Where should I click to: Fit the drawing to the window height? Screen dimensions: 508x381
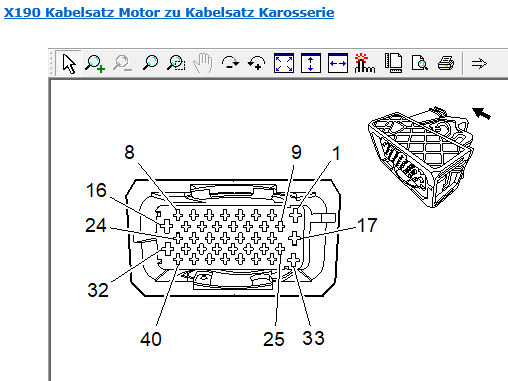(311, 63)
